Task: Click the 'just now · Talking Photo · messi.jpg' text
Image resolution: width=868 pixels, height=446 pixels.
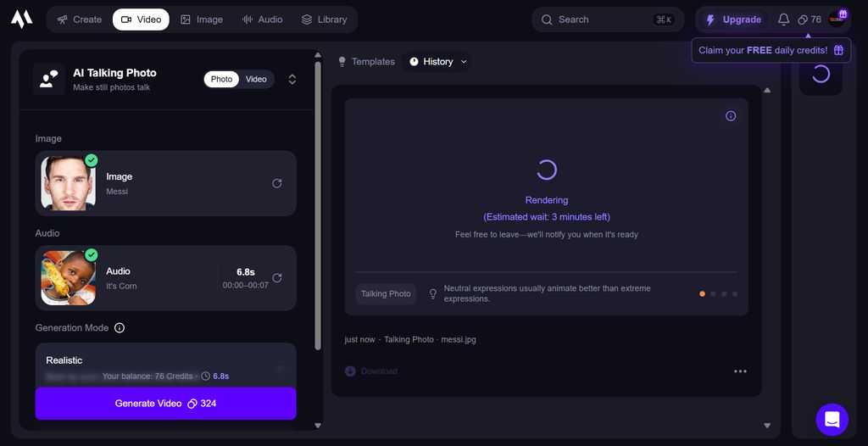Action: pyautogui.click(x=410, y=340)
